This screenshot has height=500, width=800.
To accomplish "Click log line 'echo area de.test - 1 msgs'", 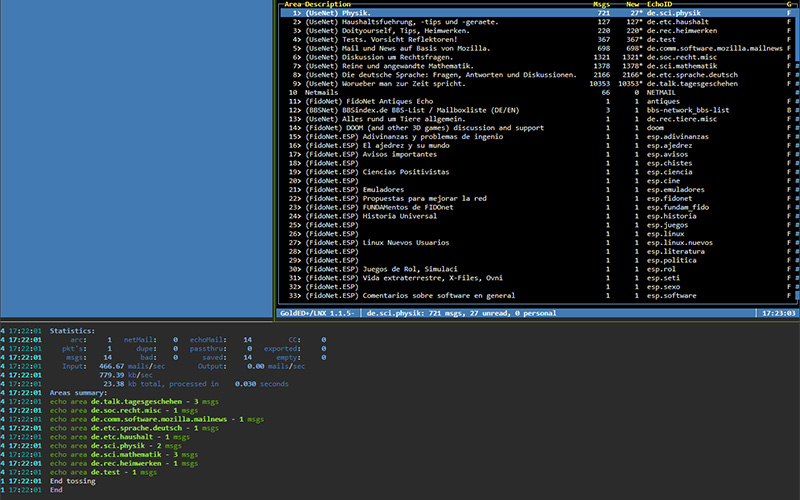I will [104, 472].
